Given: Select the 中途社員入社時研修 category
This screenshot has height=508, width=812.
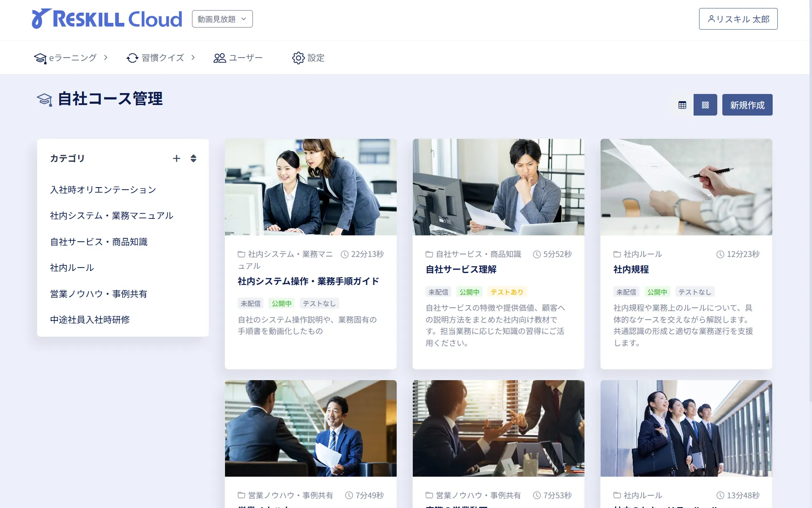Looking at the screenshot, I should (90, 320).
